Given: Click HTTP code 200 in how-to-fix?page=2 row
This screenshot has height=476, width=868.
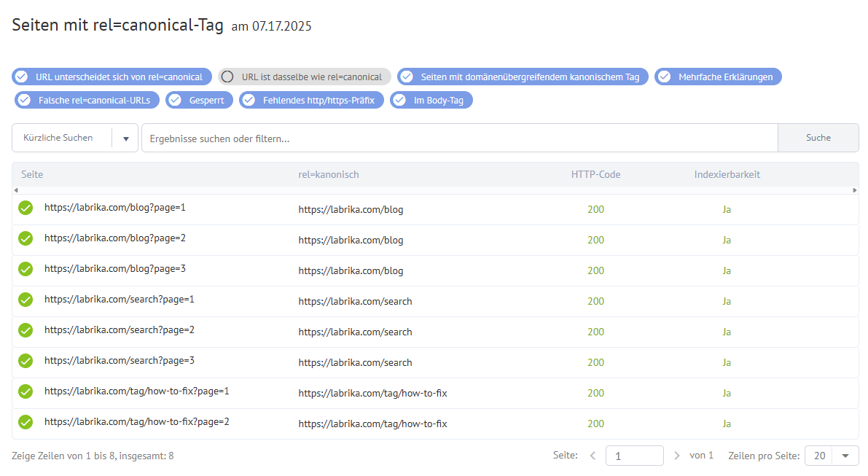Looking at the screenshot, I should point(595,424).
